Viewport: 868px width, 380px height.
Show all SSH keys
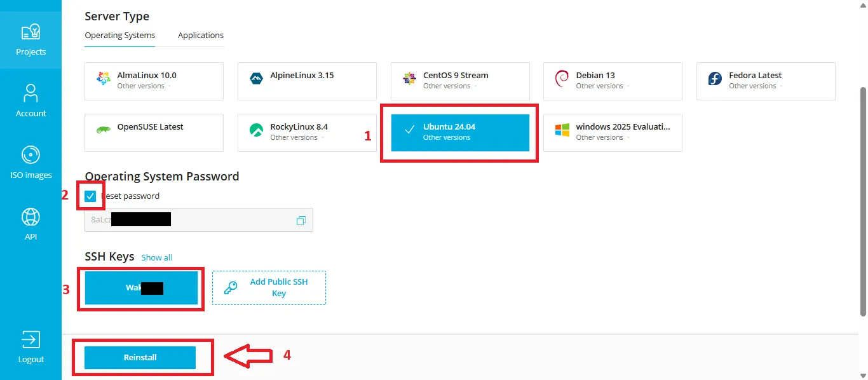pos(156,257)
